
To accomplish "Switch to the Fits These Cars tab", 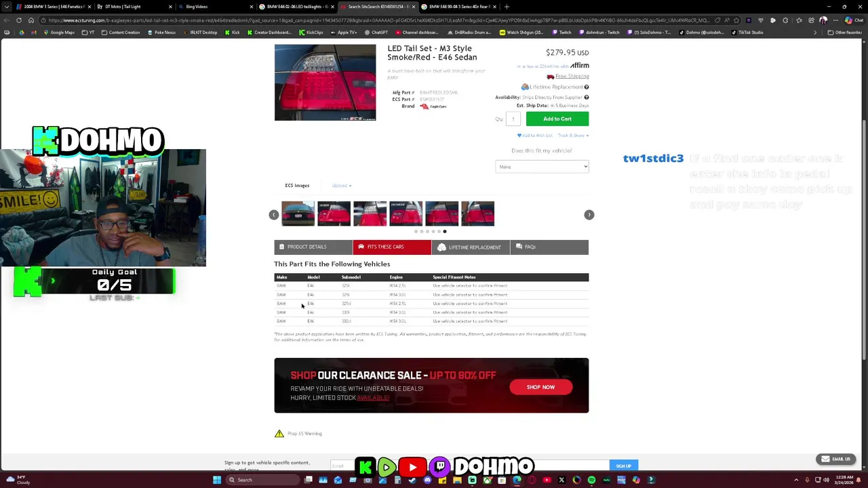I will [392, 247].
